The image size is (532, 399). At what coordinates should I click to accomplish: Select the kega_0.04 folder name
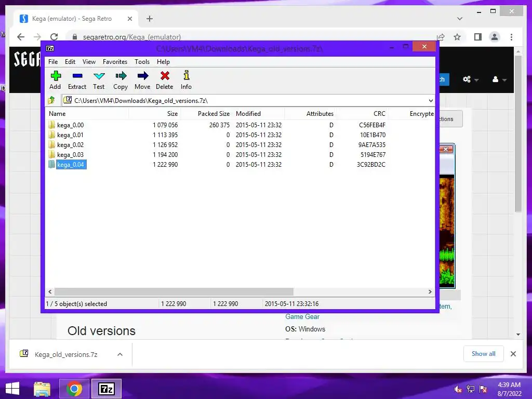coord(71,165)
